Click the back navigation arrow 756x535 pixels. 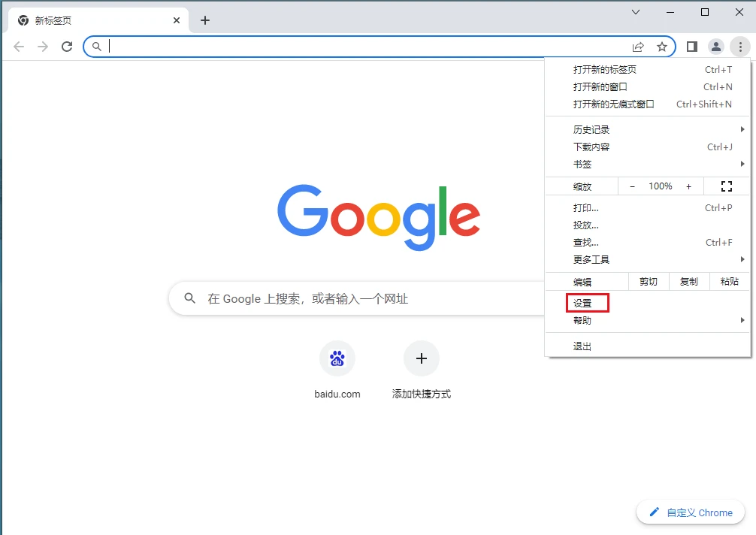(x=19, y=47)
